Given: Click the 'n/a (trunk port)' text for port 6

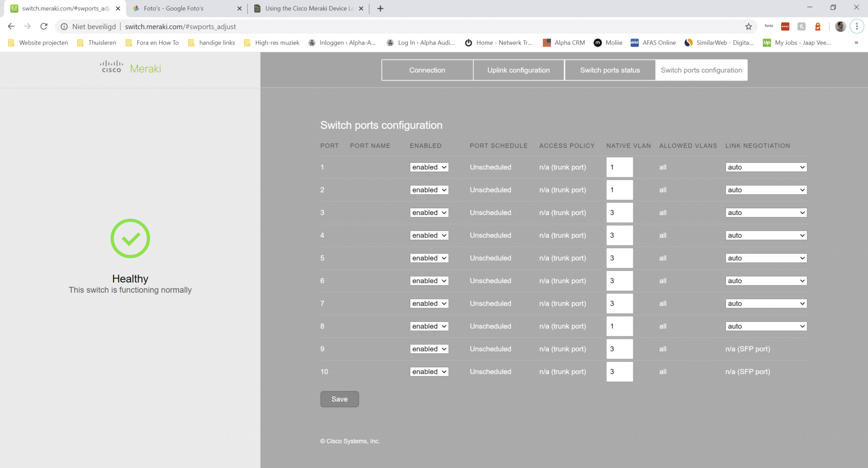Looking at the screenshot, I should click(x=562, y=281).
